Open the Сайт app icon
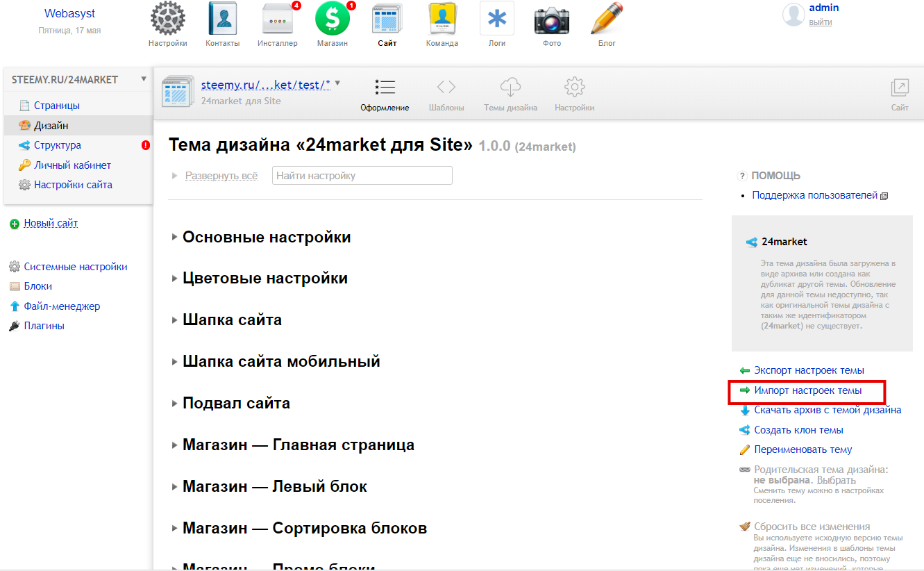This screenshot has width=924, height=571. click(x=387, y=18)
